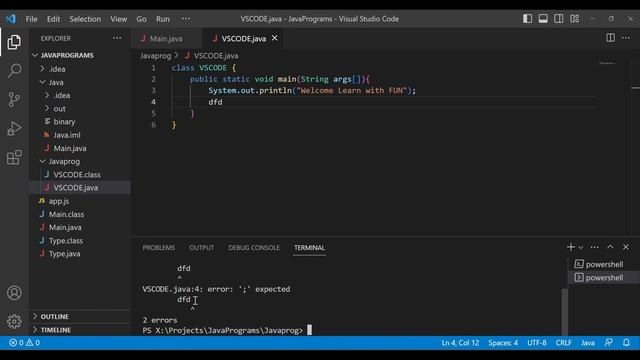Open Explorer Views and More Actions ellipsis
Image resolution: width=640 pixels, height=360 pixels.
(117, 38)
